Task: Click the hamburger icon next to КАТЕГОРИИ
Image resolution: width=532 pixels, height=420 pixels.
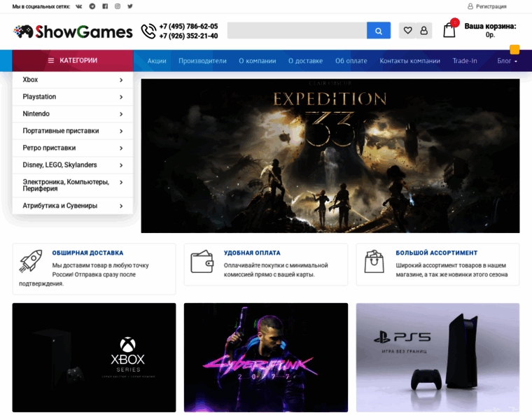Action: click(51, 60)
